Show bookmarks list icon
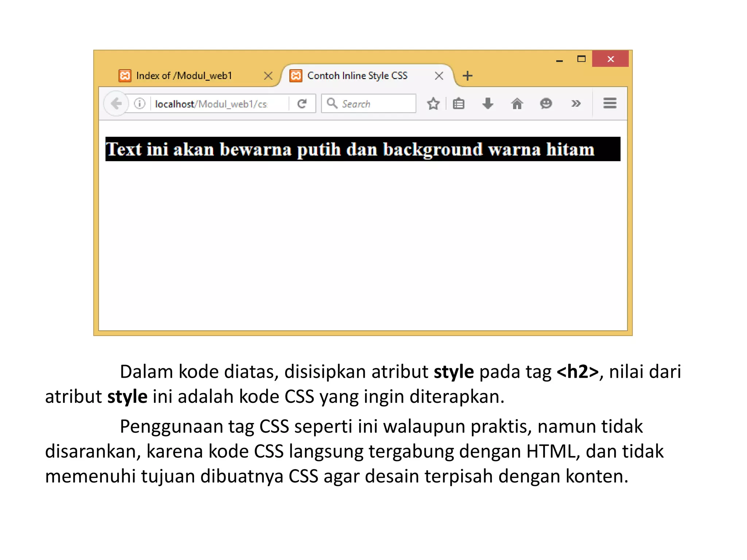Image resolution: width=747 pixels, height=560 pixels. (x=458, y=104)
